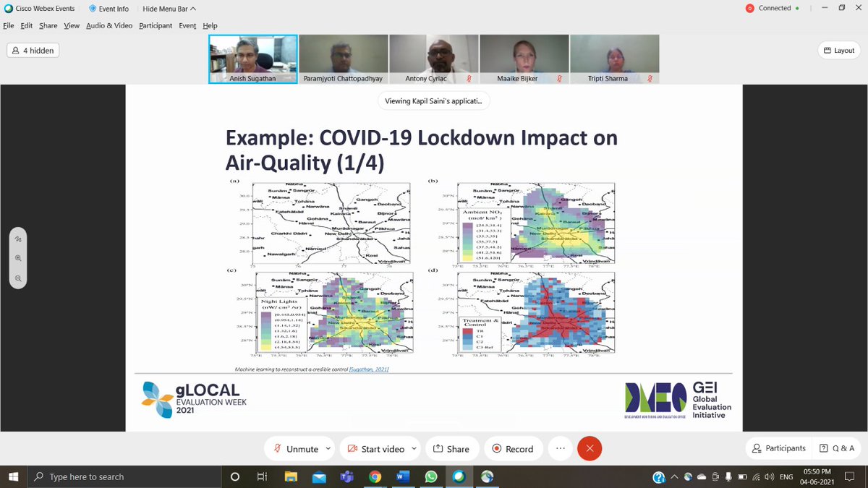This screenshot has height=488, width=868.
Task: Open Microsoft Word from taskbar
Action: tap(403, 476)
